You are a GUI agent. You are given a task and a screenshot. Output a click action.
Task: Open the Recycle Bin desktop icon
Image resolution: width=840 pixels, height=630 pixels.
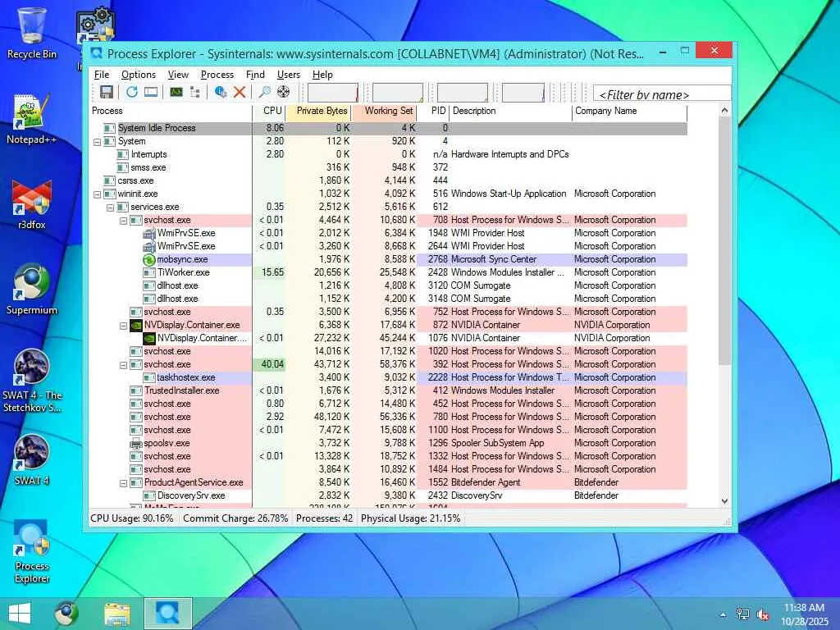pyautogui.click(x=32, y=33)
